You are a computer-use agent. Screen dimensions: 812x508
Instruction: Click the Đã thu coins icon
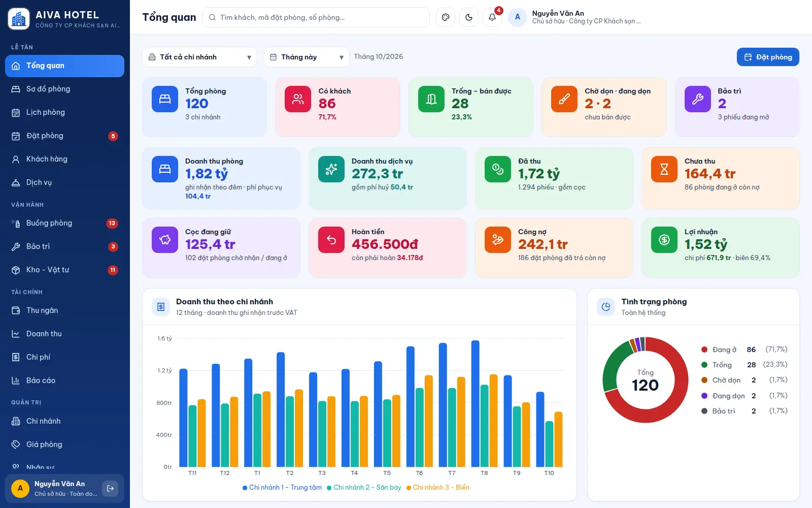tap(498, 169)
